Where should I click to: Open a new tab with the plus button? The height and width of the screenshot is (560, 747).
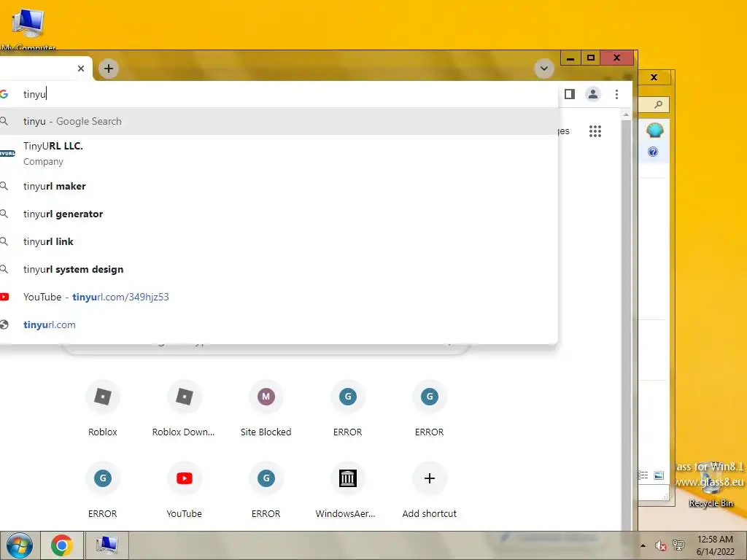(109, 69)
